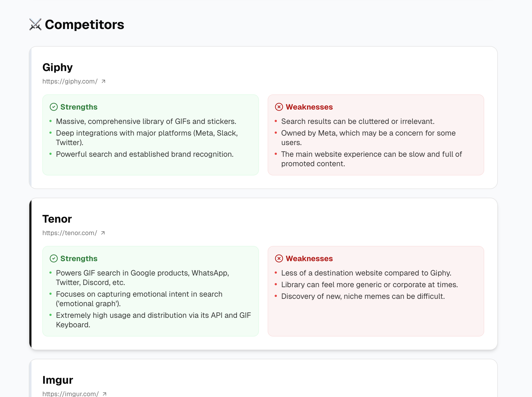Click the Competitors page title

point(84,25)
